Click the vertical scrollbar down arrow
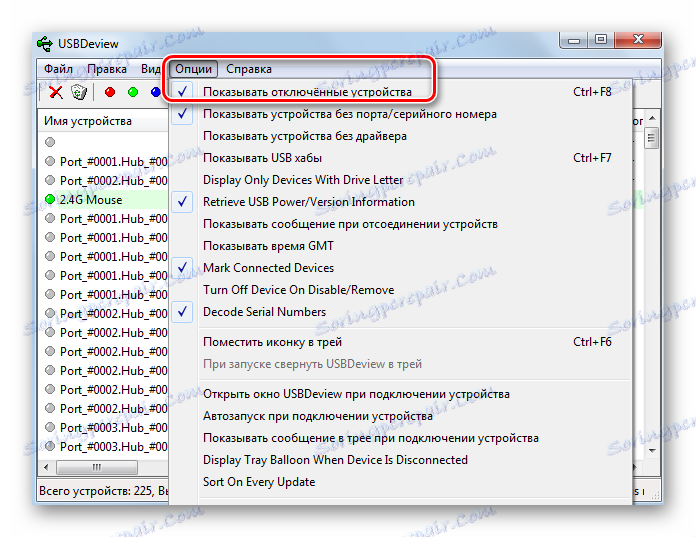 coord(652,450)
